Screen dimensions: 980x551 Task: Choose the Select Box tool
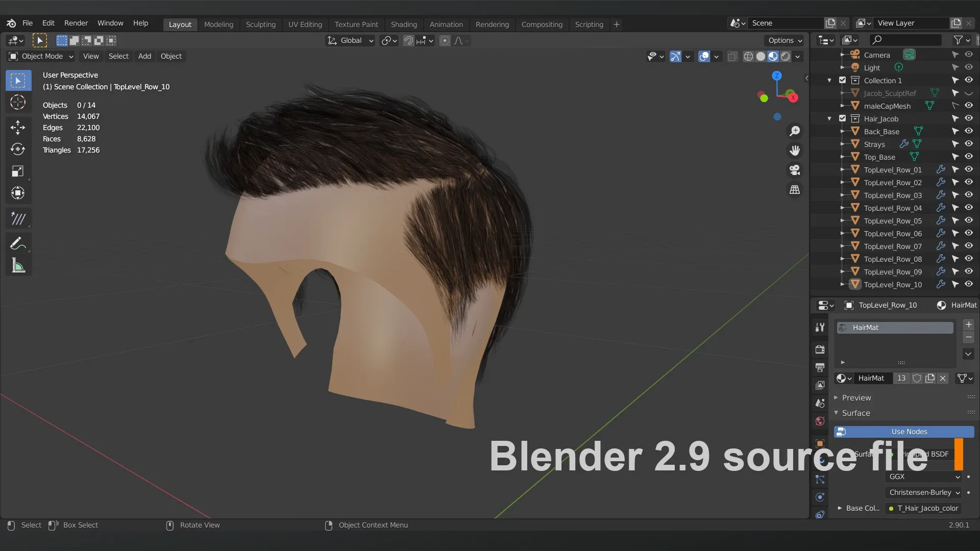click(18, 81)
